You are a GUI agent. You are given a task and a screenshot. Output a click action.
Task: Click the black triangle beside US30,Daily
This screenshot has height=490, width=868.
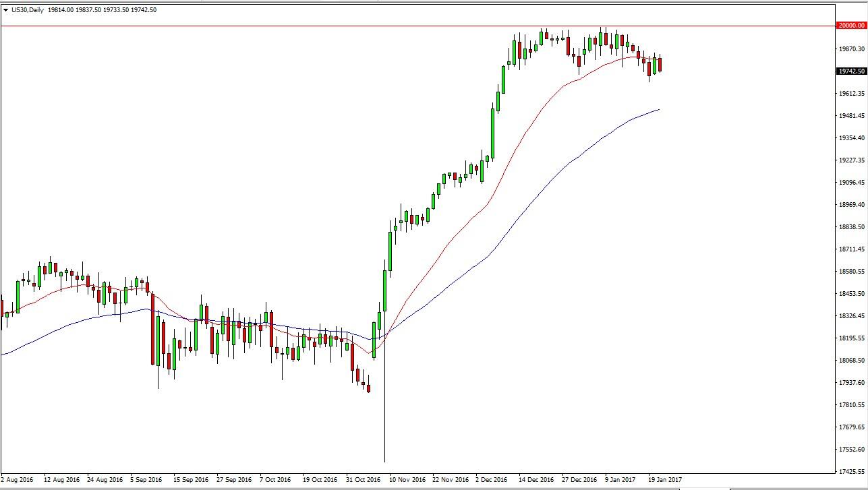pyautogui.click(x=6, y=10)
